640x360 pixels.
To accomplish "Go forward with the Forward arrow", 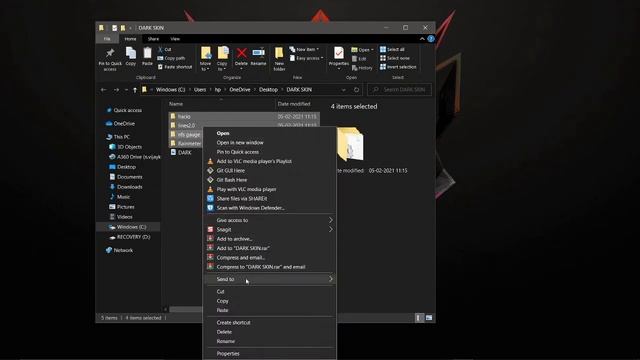I will point(116,89).
